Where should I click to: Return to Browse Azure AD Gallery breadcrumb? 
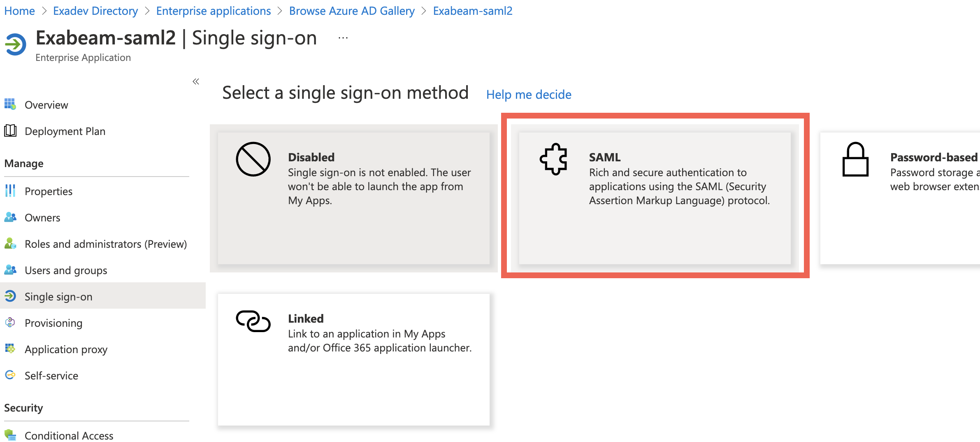pyautogui.click(x=352, y=11)
